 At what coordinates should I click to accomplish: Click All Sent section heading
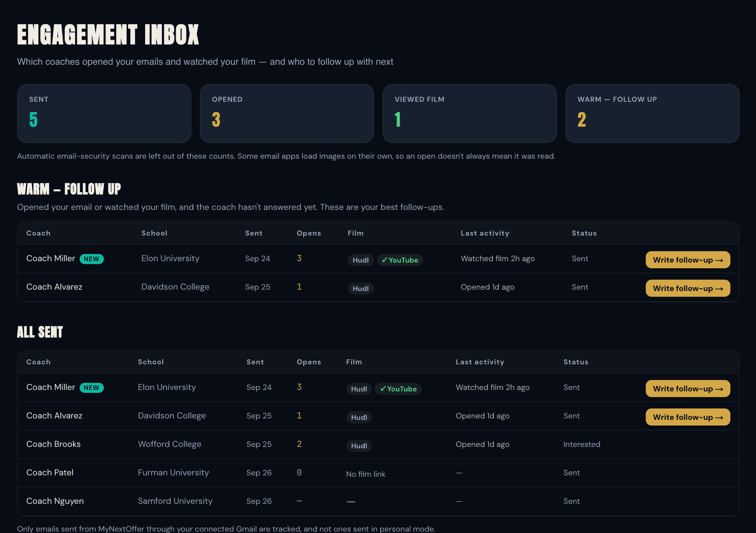pyautogui.click(x=40, y=332)
